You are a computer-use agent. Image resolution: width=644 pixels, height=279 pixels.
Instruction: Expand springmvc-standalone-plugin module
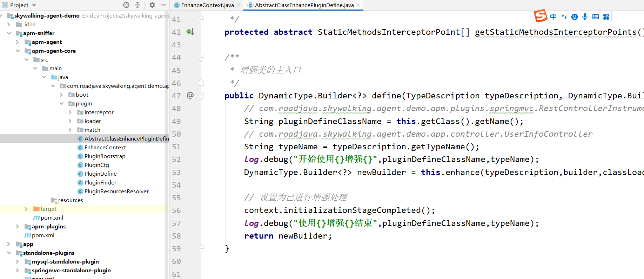[17, 270]
